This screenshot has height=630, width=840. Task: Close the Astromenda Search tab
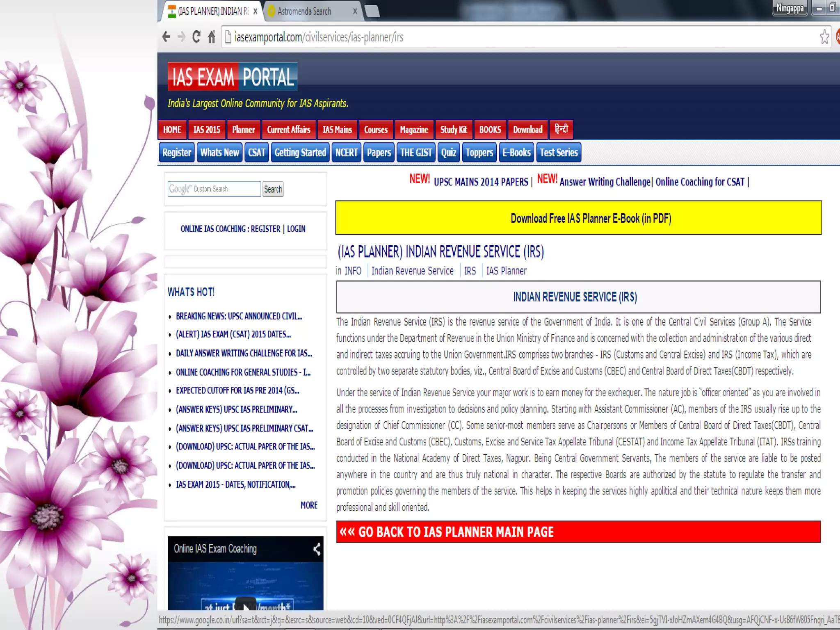coord(355,11)
